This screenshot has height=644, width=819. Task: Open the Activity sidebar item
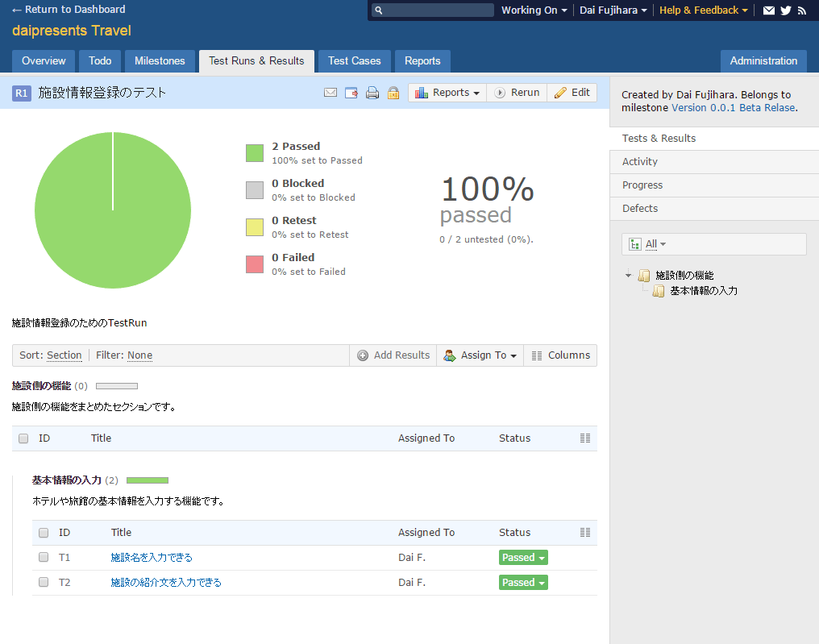640,162
